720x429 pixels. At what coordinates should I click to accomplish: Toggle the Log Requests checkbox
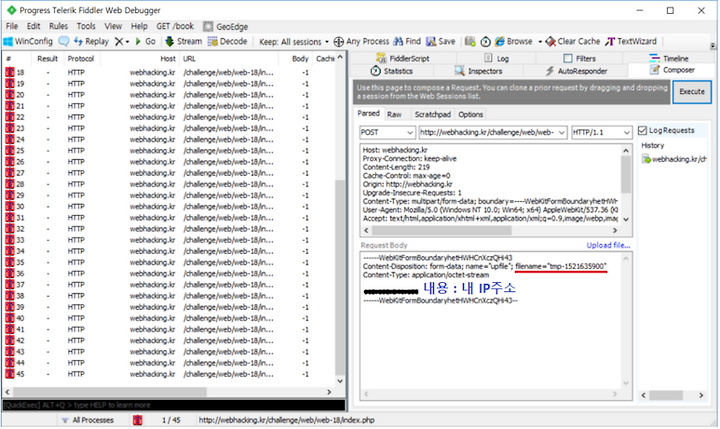click(x=642, y=130)
